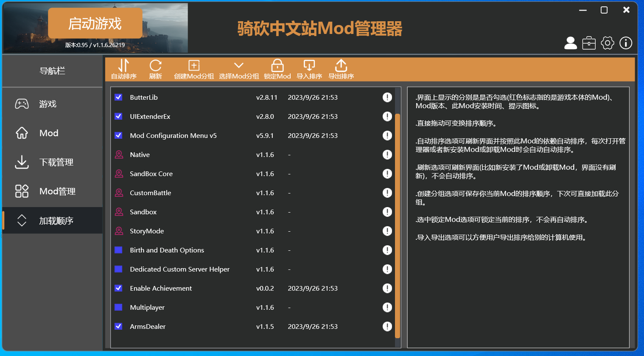Select the UIExtenderEx mod name
Viewport: 644px width, 356px height.
click(x=150, y=116)
